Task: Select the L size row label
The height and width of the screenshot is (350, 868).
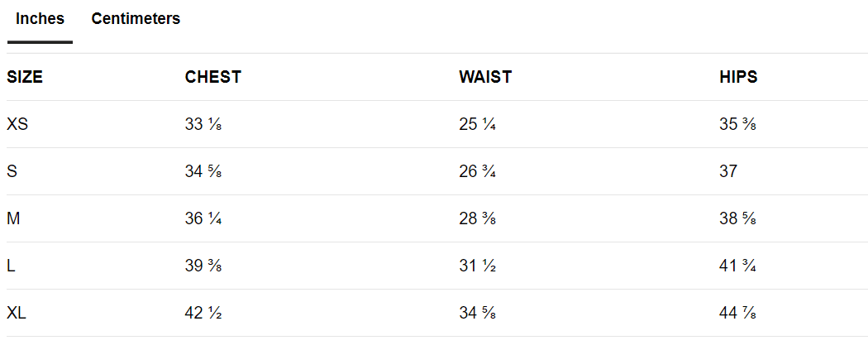Action: [x=11, y=266]
